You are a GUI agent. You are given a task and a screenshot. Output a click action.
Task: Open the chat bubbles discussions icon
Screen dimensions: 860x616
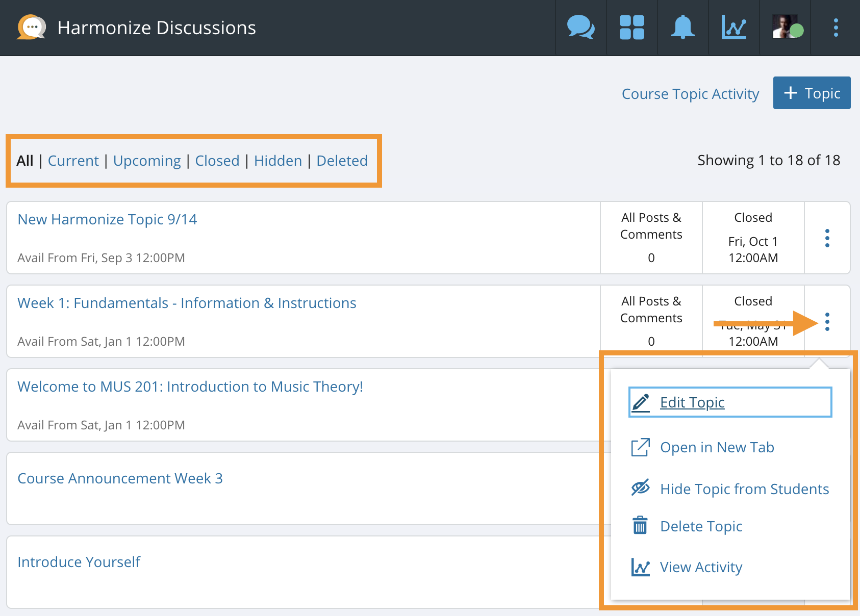click(x=580, y=28)
